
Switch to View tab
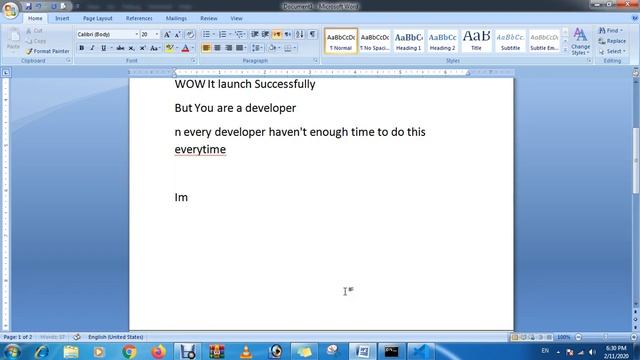(236, 18)
